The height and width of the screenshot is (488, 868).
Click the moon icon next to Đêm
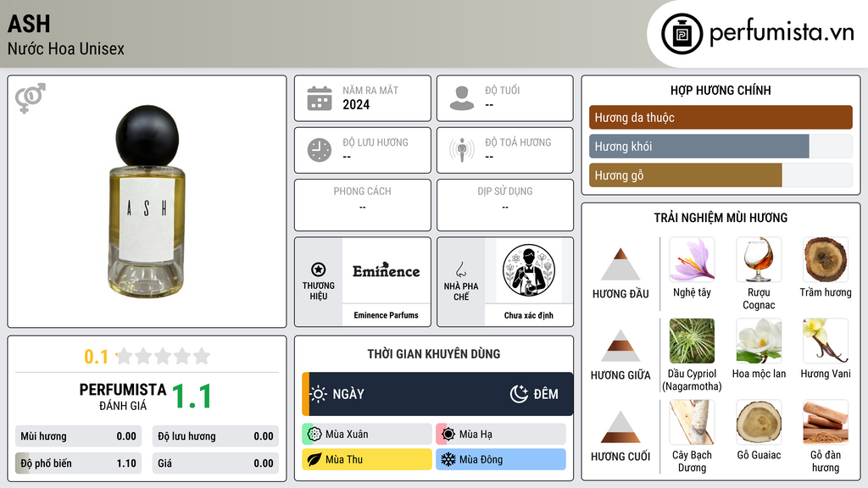(519, 394)
